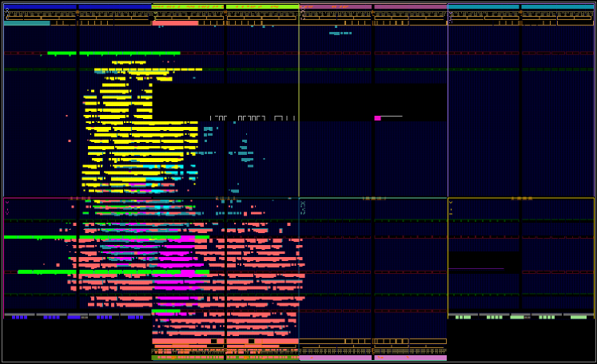Select the second olive-green bank at bottom
This screenshot has height=364, width=597.
pyautogui.click(x=262, y=358)
